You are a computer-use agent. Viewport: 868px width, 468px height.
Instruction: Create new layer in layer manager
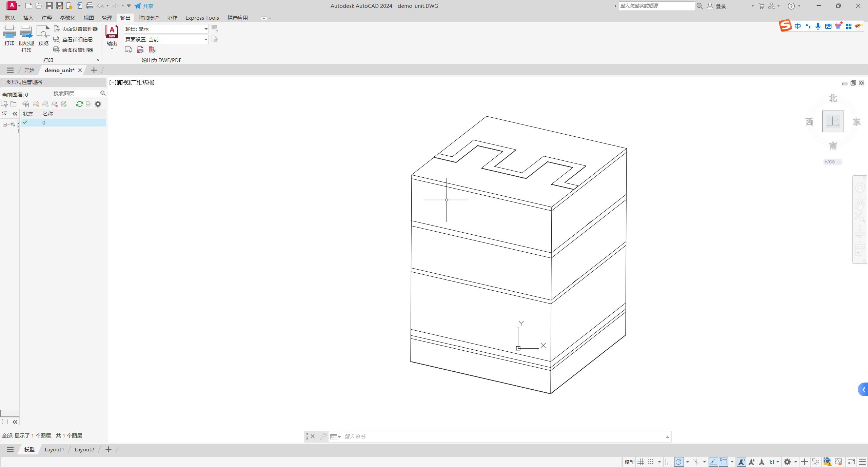36,104
